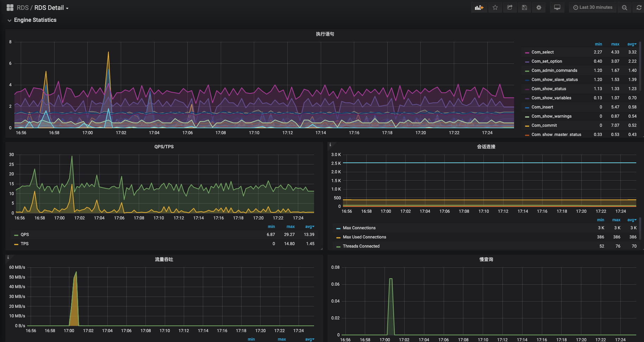The height and width of the screenshot is (342, 644).
Task: Open the RDS folder link
Action: (x=23, y=8)
